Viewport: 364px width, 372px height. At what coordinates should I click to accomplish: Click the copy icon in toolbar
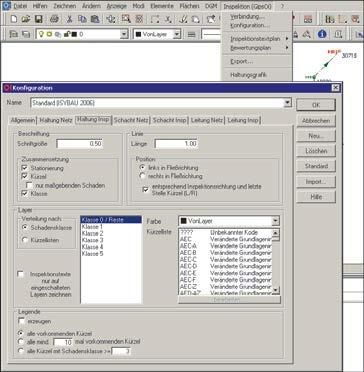[82, 19]
